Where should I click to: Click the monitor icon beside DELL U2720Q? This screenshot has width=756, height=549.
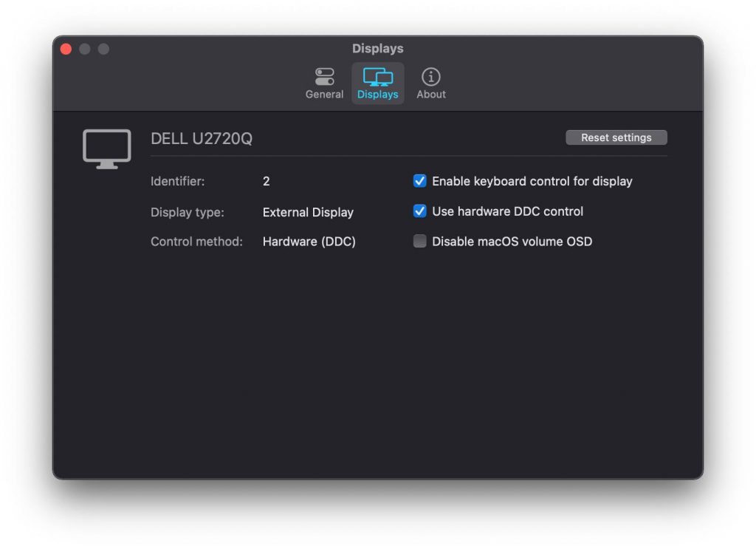(106, 148)
